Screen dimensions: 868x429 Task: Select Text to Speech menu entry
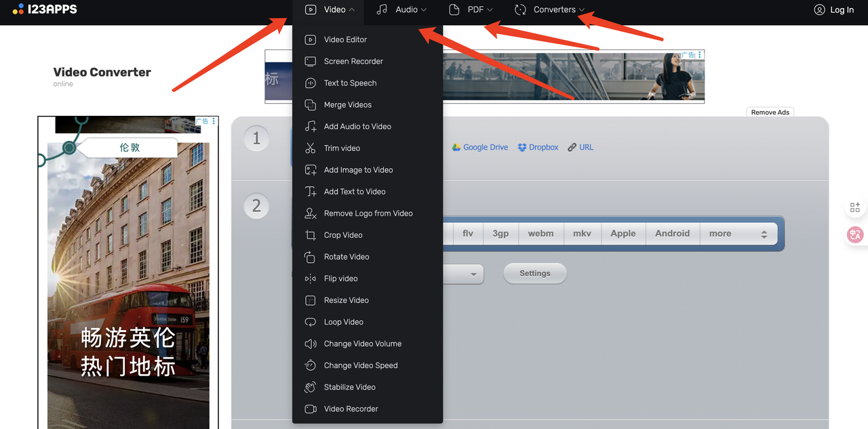[350, 83]
